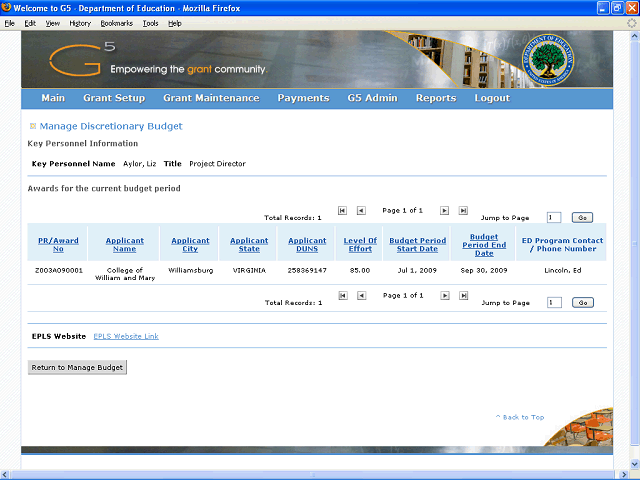Go to last page in top pager

pyautogui.click(x=463, y=211)
